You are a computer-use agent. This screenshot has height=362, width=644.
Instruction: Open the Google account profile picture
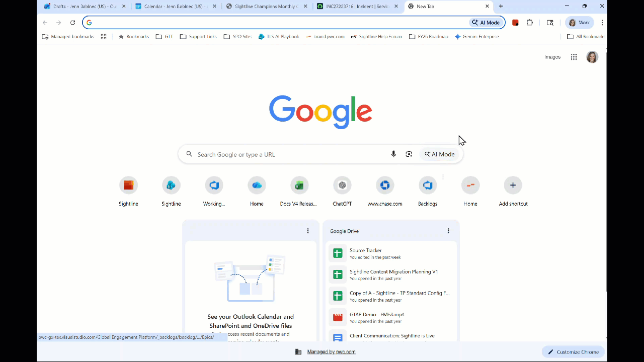pyautogui.click(x=592, y=57)
